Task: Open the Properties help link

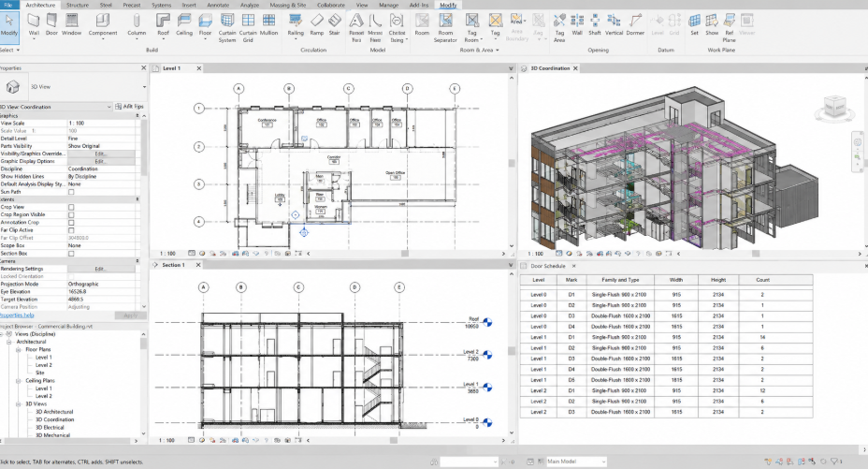Action: (x=17, y=315)
